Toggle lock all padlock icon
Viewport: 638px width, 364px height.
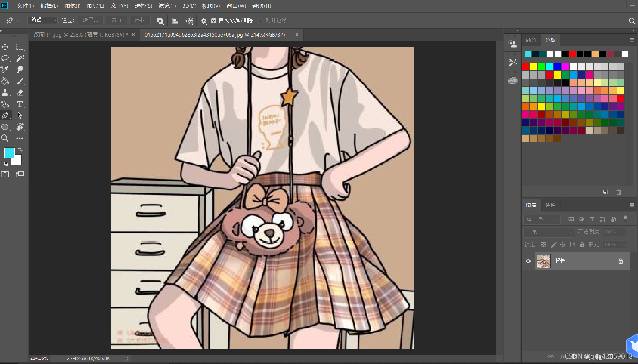click(x=582, y=245)
